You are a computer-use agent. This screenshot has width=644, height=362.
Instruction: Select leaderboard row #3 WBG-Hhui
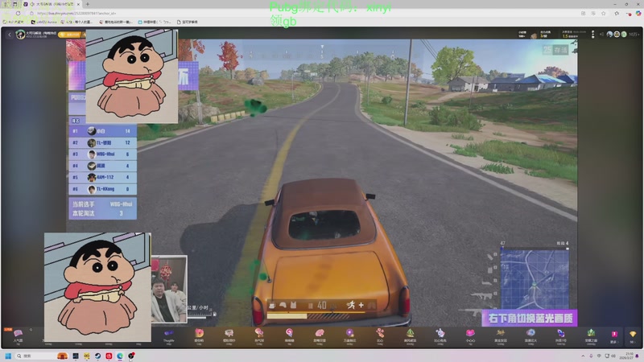(103, 154)
